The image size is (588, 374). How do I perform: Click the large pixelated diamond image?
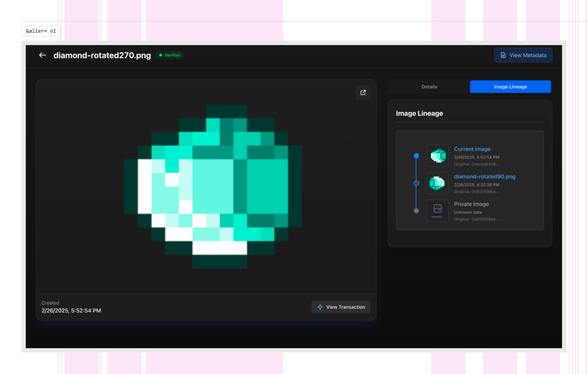point(213,186)
